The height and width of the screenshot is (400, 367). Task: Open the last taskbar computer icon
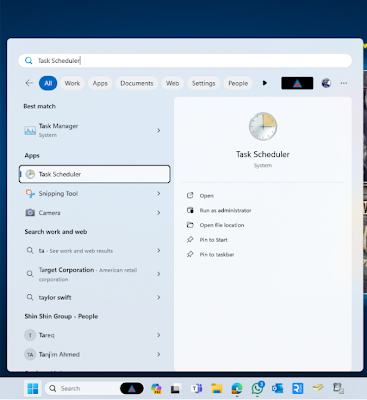[338, 388]
